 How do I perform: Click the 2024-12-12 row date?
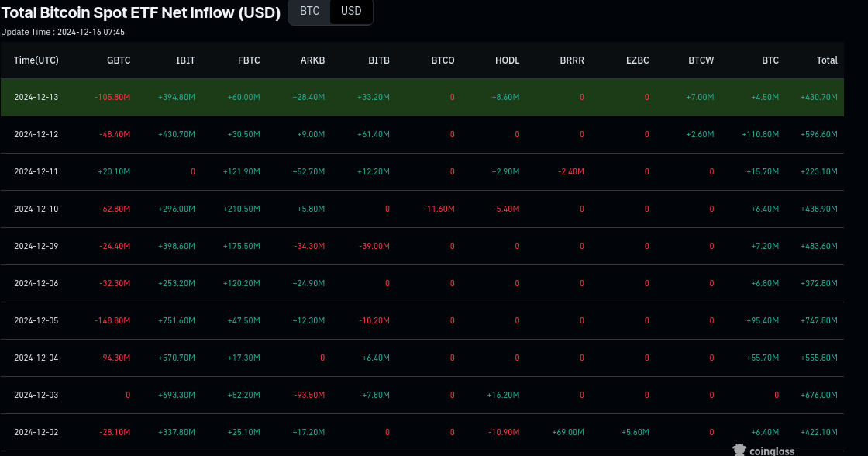pyautogui.click(x=36, y=135)
